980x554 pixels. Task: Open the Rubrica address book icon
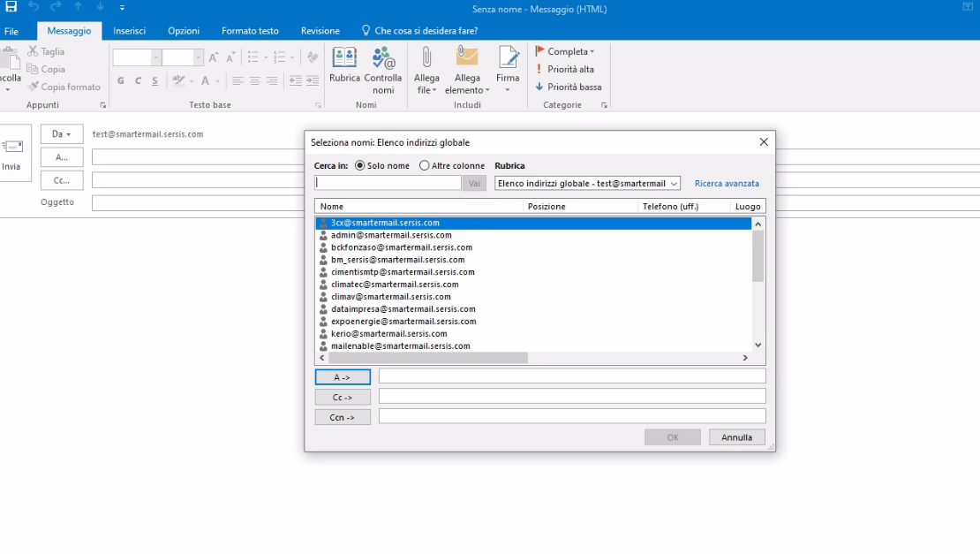(x=344, y=58)
